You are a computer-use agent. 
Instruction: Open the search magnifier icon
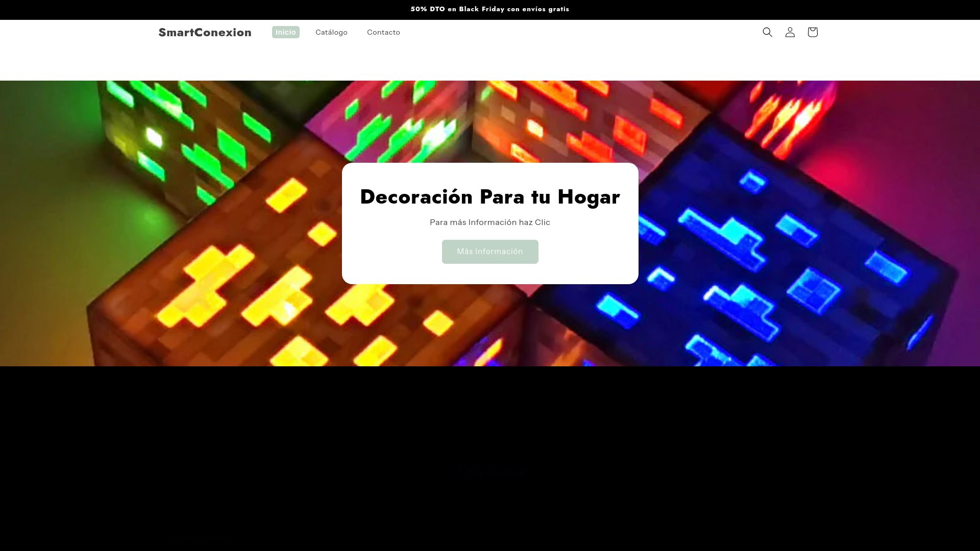(767, 32)
